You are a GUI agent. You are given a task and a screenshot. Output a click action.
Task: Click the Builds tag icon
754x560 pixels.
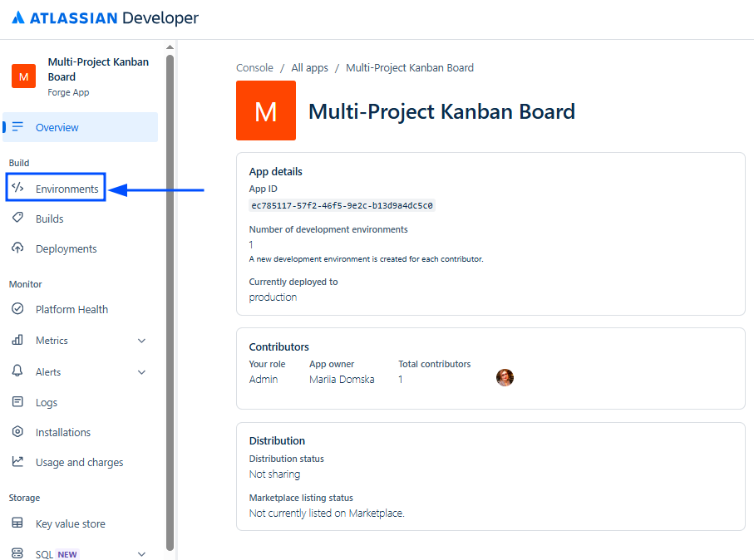(17, 219)
